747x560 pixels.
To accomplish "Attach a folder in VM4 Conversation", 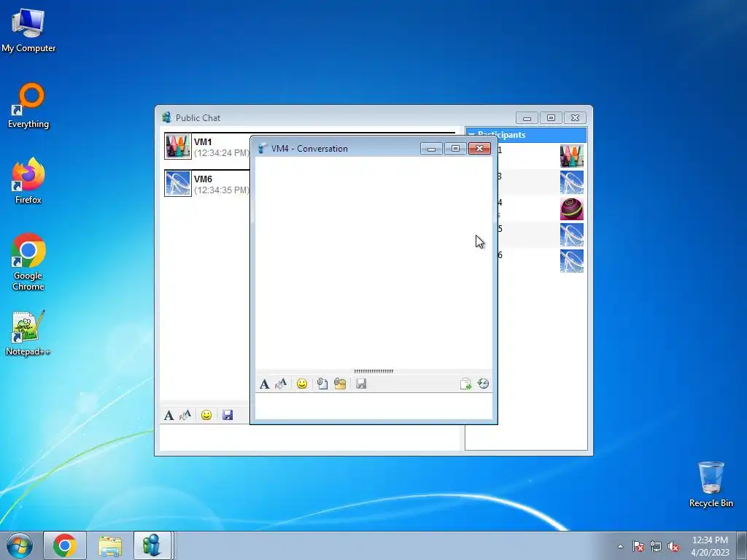I will click(x=340, y=384).
